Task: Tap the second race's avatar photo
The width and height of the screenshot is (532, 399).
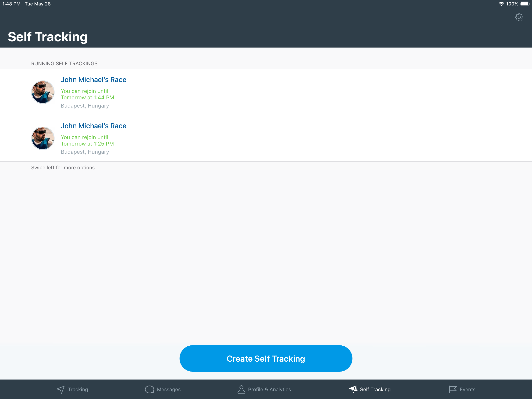Action: 43,138
